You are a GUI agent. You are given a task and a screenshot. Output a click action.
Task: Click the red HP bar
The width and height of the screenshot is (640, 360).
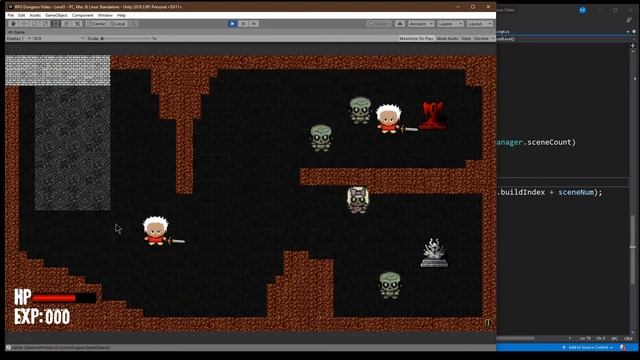(54, 298)
